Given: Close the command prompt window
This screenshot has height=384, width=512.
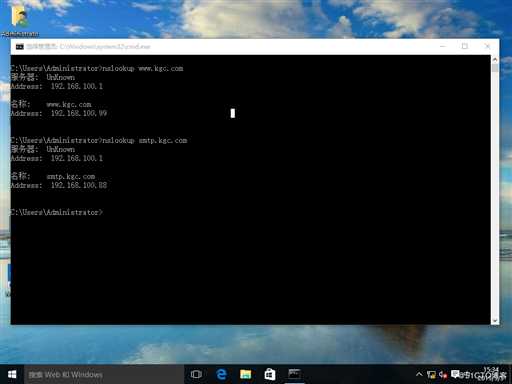Looking at the screenshot, I should tap(487, 46).
